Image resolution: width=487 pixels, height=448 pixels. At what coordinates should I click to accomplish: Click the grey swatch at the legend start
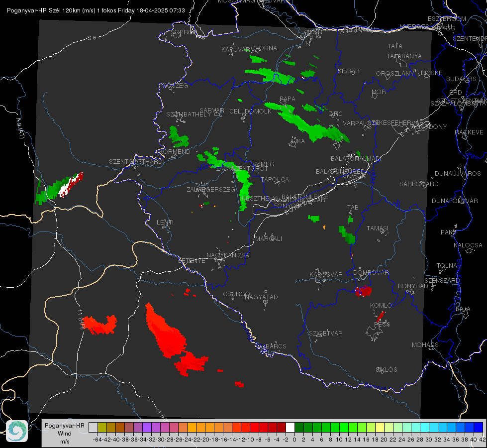tap(93, 428)
